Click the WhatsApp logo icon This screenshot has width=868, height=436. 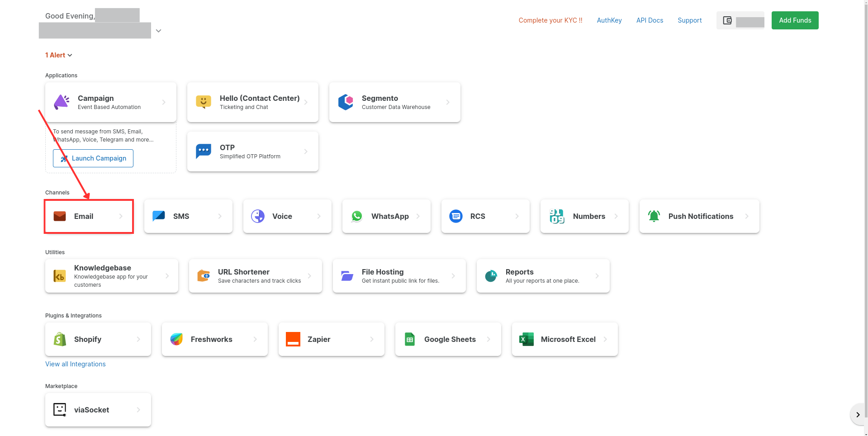pyautogui.click(x=357, y=216)
